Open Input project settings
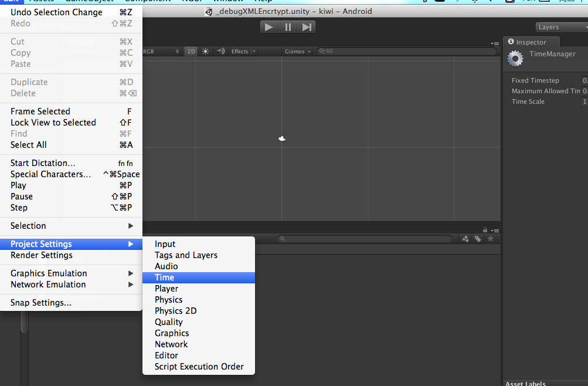588x386 pixels. (x=199, y=244)
